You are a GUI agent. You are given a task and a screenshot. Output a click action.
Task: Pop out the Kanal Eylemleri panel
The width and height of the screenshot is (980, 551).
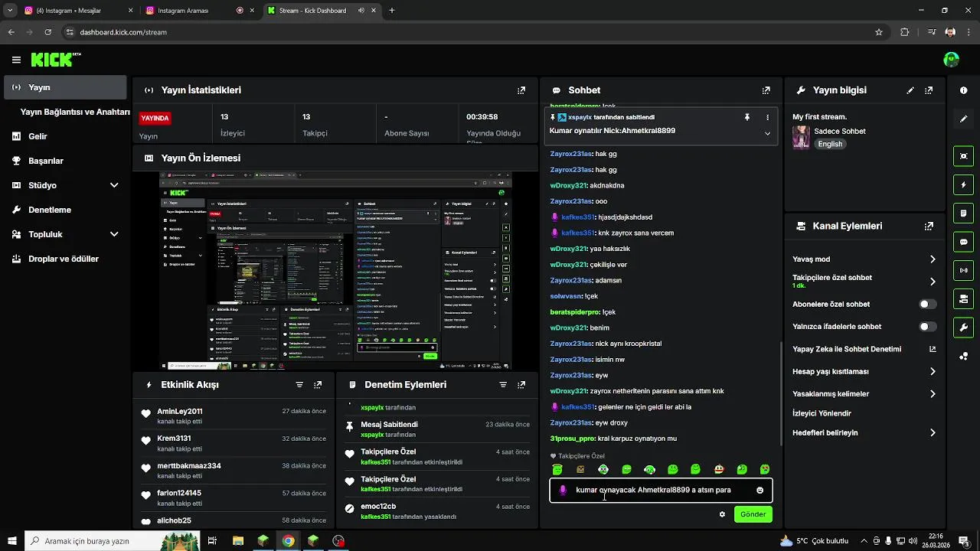pos(929,227)
